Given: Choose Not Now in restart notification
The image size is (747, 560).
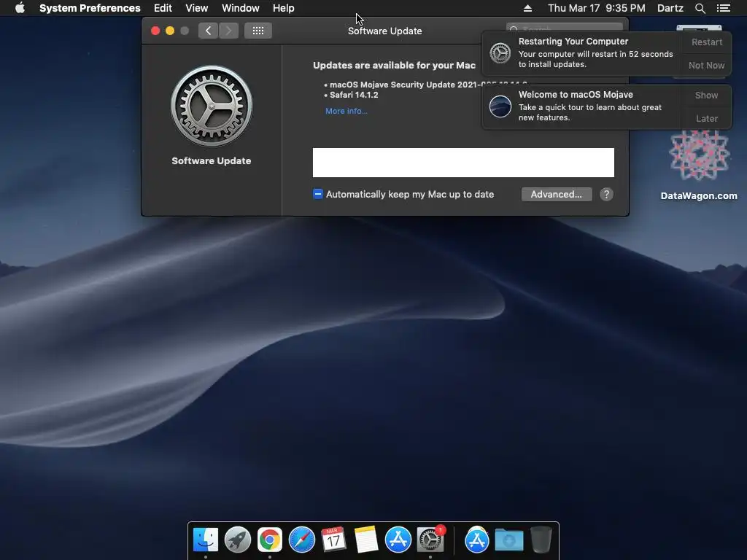Looking at the screenshot, I should coord(706,65).
